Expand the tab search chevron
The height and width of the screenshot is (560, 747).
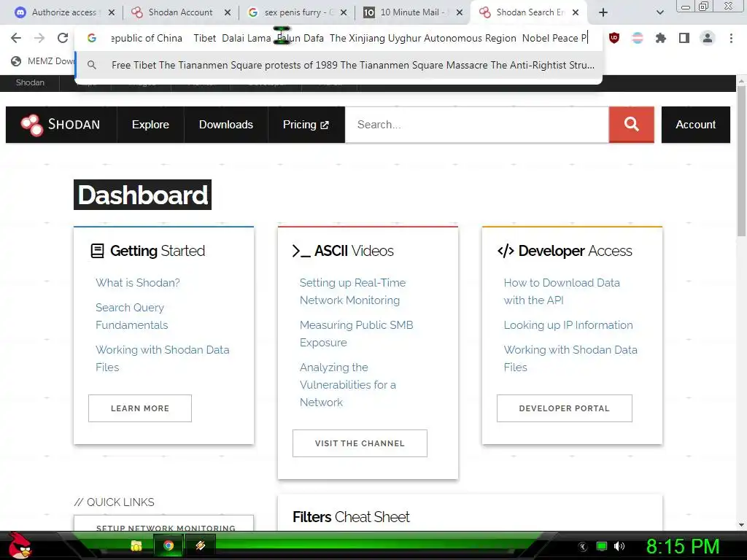coord(659,12)
